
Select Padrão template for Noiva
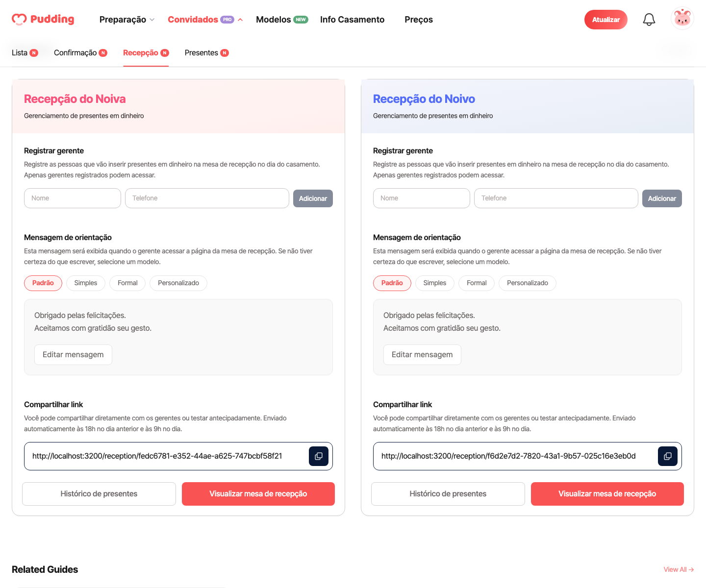pyautogui.click(x=43, y=283)
